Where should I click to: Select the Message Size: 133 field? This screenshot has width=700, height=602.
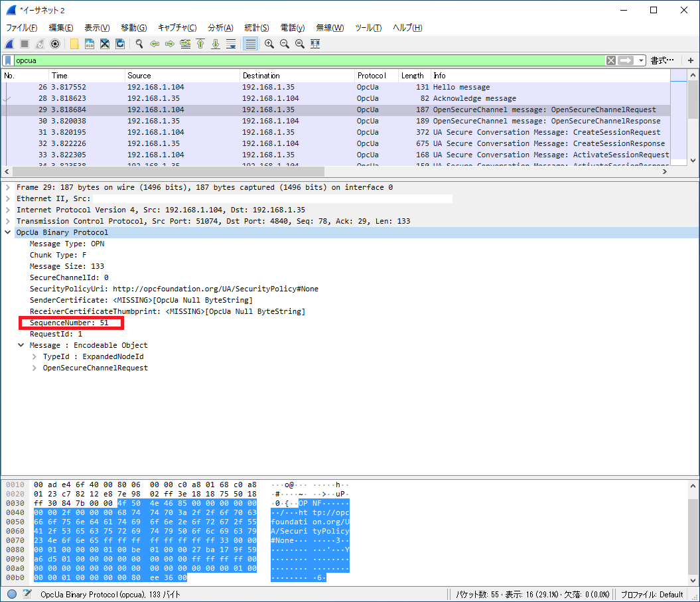point(67,266)
